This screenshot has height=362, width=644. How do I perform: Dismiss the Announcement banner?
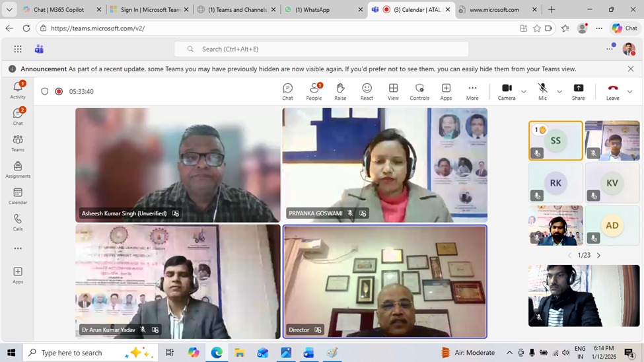coord(630,69)
